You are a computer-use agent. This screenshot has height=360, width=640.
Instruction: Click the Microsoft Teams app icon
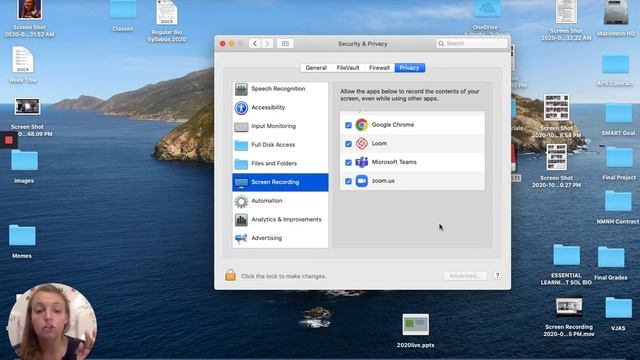(x=362, y=162)
